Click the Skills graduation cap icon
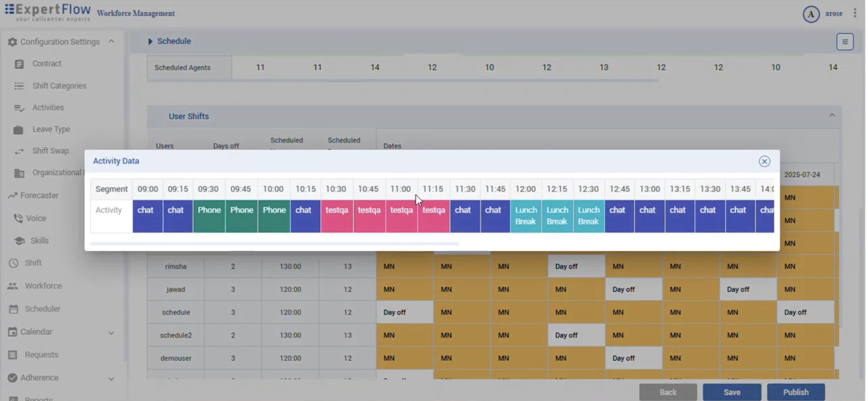868x401 pixels. tap(19, 241)
